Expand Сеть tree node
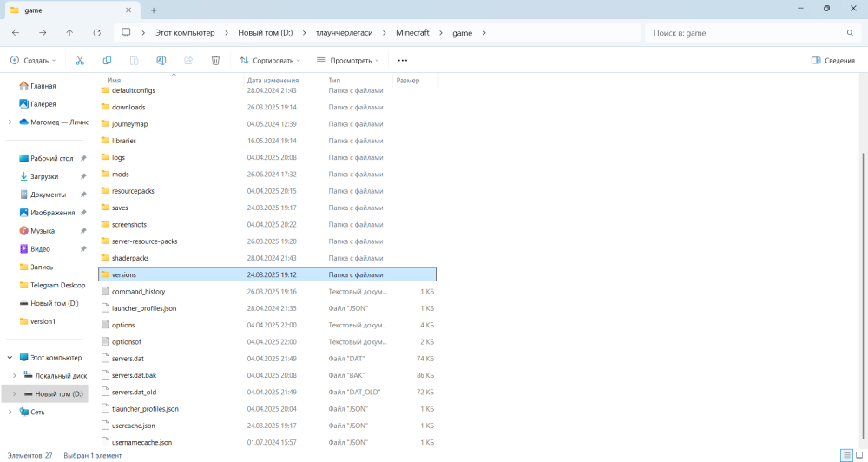The width and height of the screenshot is (868, 462). click(10, 412)
